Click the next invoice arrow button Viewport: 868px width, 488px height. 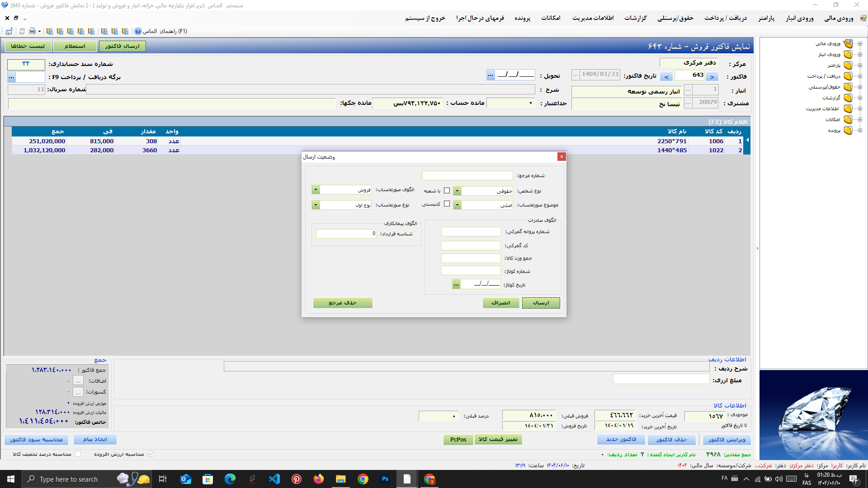pos(712,77)
